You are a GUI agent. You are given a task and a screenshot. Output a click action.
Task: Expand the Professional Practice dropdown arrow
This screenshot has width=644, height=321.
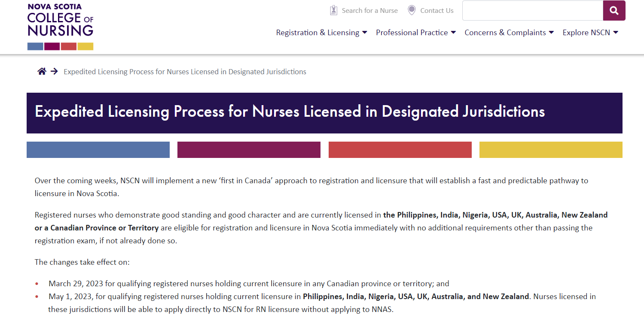453,33
